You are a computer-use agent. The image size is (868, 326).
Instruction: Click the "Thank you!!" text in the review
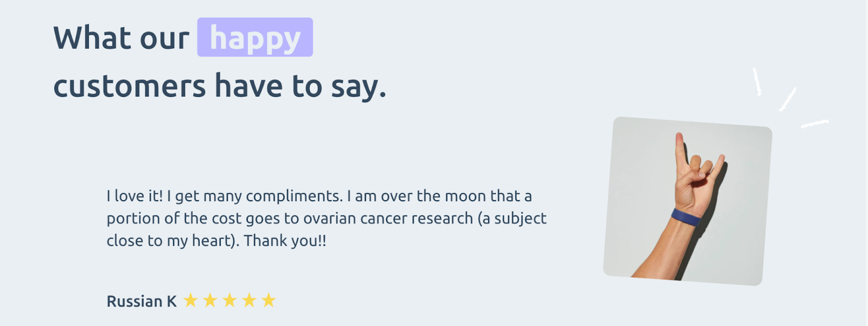point(285,240)
